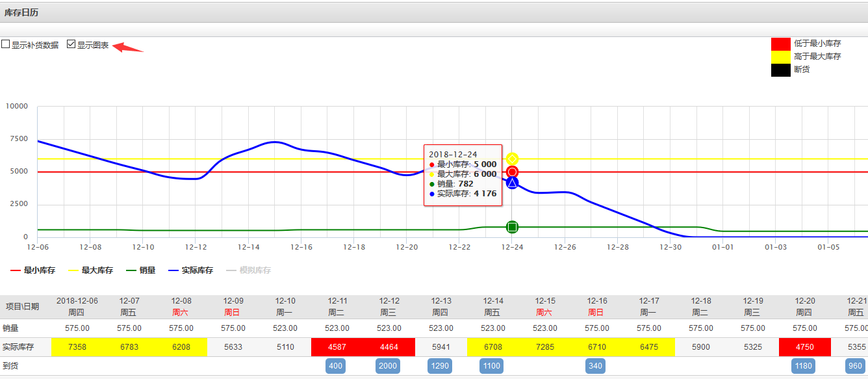Select the 1100 arrival badge on 12-14
This screenshot has height=379, width=868.
click(492, 366)
